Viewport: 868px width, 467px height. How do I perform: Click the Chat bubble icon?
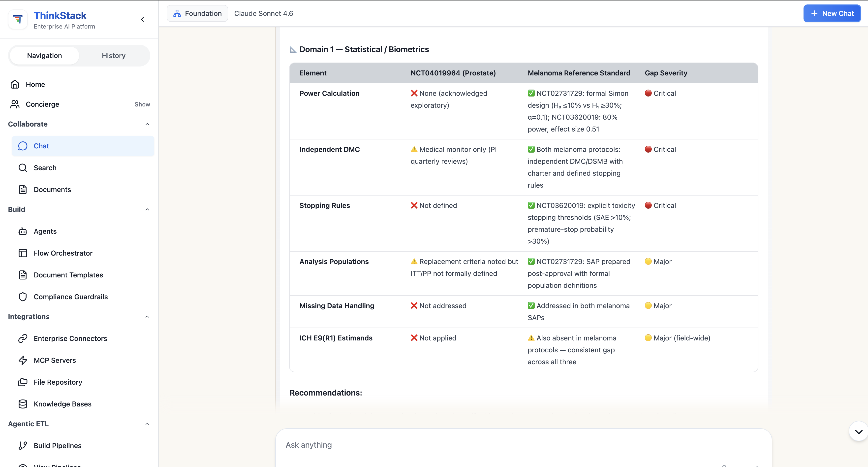coord(23,146)
